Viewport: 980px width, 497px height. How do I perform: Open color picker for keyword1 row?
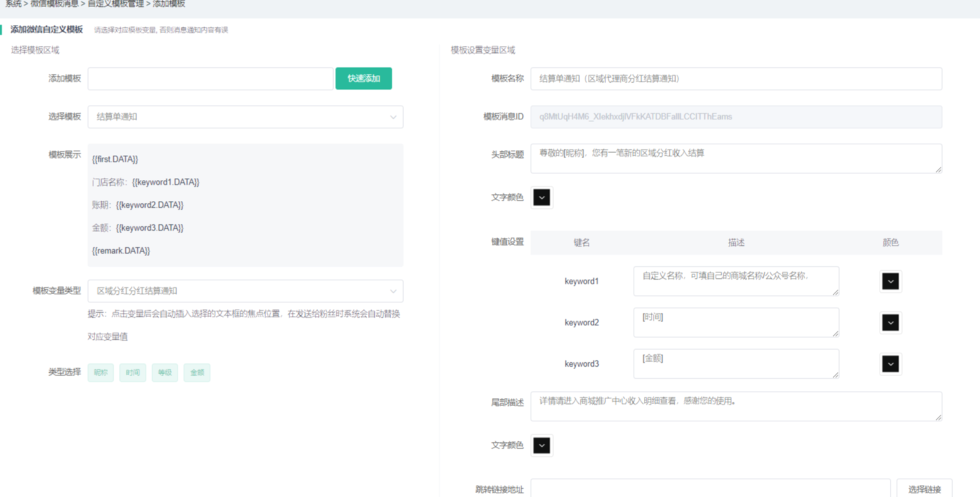coord(890,282)
